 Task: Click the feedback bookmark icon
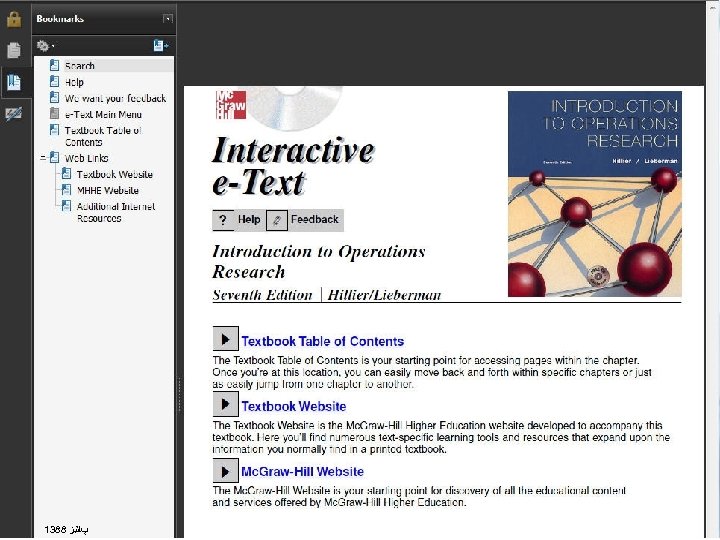tap(54, 98)
